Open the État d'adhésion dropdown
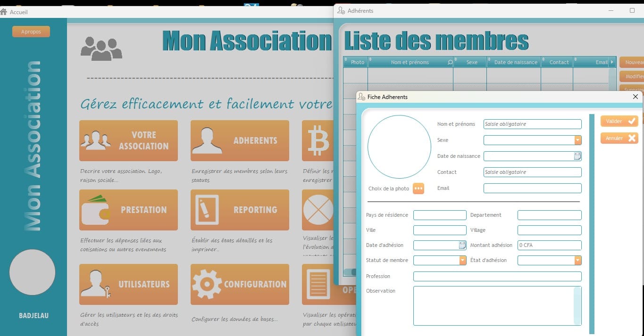Viewport: 644px width, 336px height. (578, 260)
